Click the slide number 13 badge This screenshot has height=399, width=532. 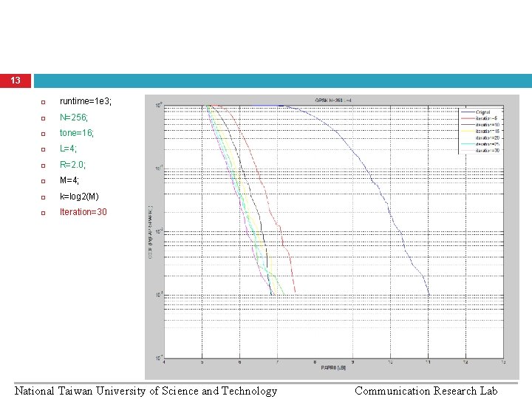[16, 81]
